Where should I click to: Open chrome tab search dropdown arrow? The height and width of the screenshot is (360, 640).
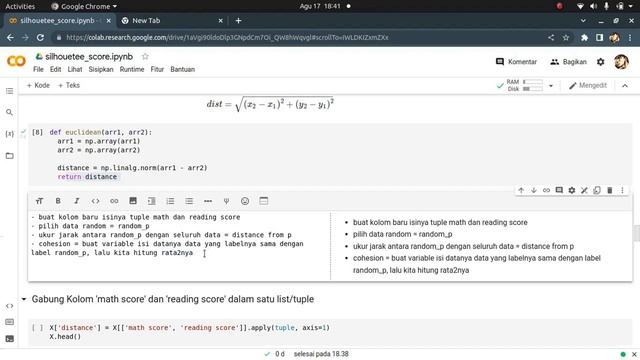coord(583,20)
